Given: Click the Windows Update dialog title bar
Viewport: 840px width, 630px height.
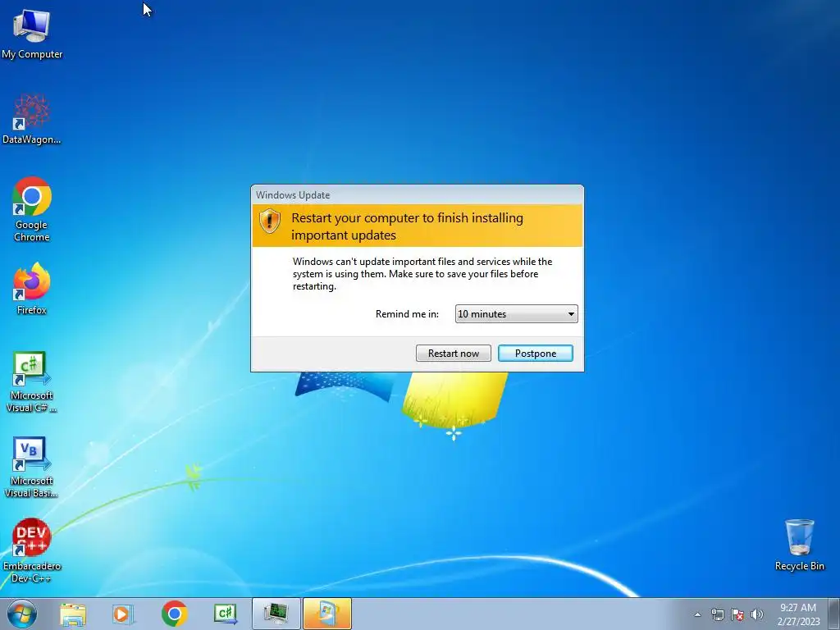Looking at the screenshot, I should 418,195.
